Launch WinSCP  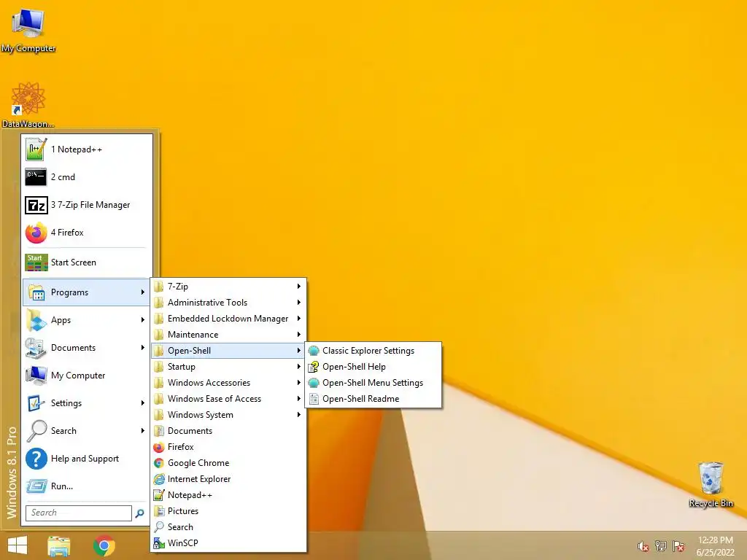point(228,543)
